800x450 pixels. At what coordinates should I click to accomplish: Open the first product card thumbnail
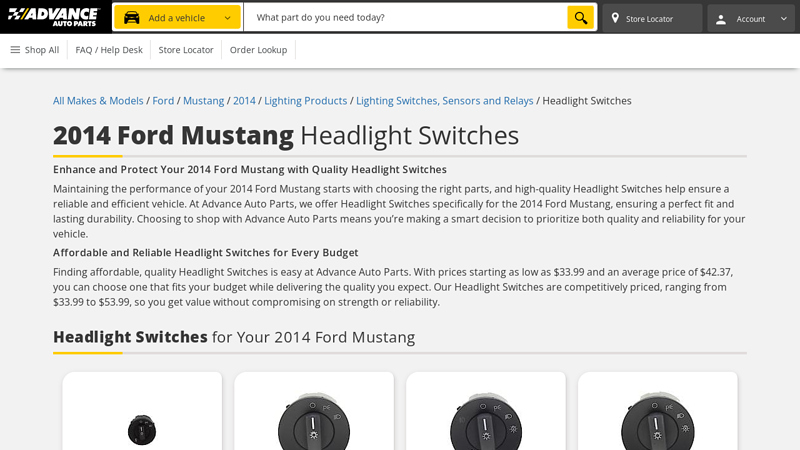(142, 430)
